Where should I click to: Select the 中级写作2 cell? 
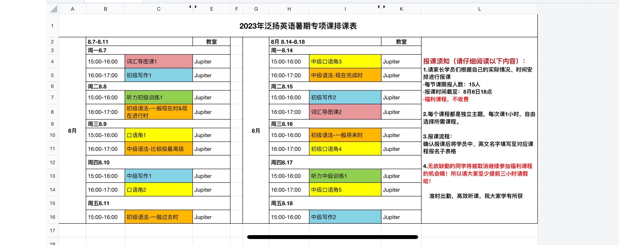(345, 217)
